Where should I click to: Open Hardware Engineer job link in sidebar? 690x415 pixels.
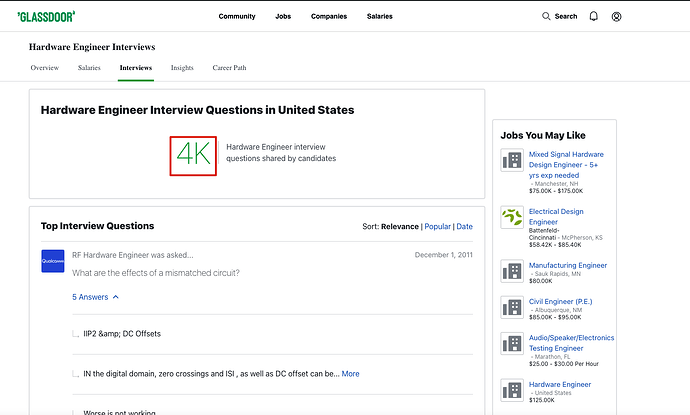pyautogui.click(x=560, y=384)
